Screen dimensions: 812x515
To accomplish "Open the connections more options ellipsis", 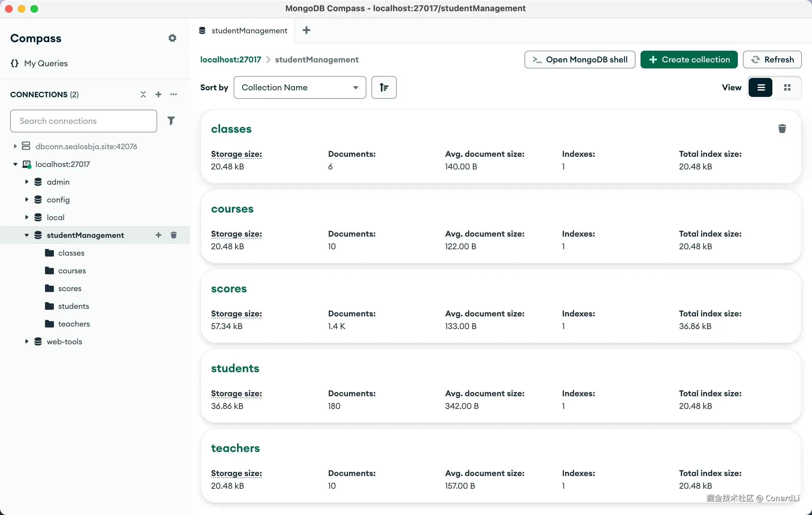I will pyautogui.click(x=173, y=94).
